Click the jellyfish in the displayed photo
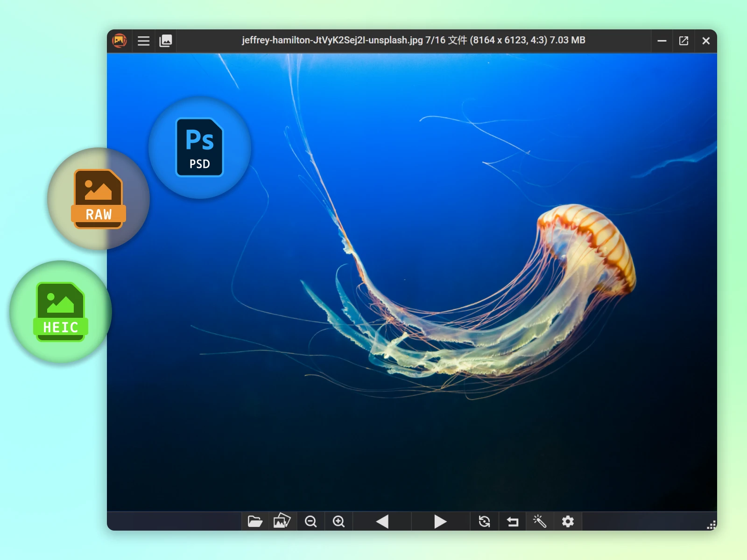The height and width of the screenshot is (560, 747). [x=584, y=252]
